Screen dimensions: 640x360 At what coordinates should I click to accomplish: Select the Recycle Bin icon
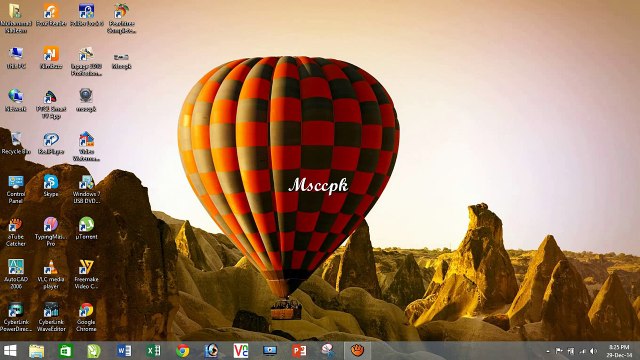(x=16, y=143)
